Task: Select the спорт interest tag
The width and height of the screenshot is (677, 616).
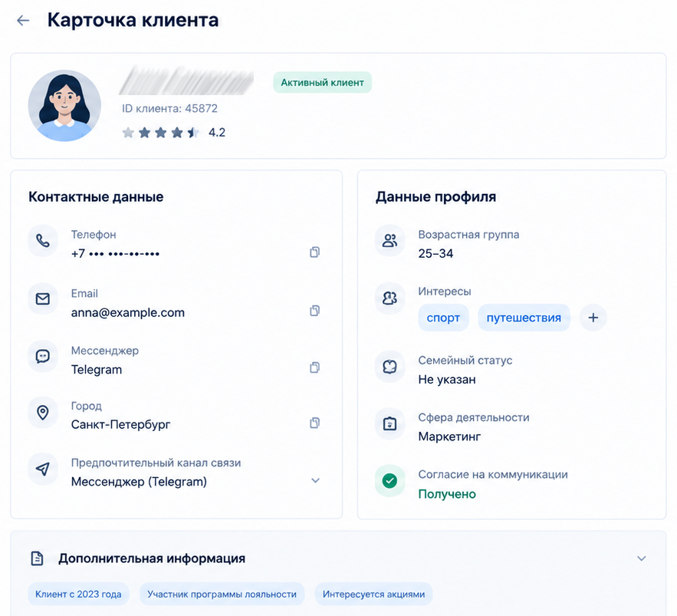Action: click(443, 318)
